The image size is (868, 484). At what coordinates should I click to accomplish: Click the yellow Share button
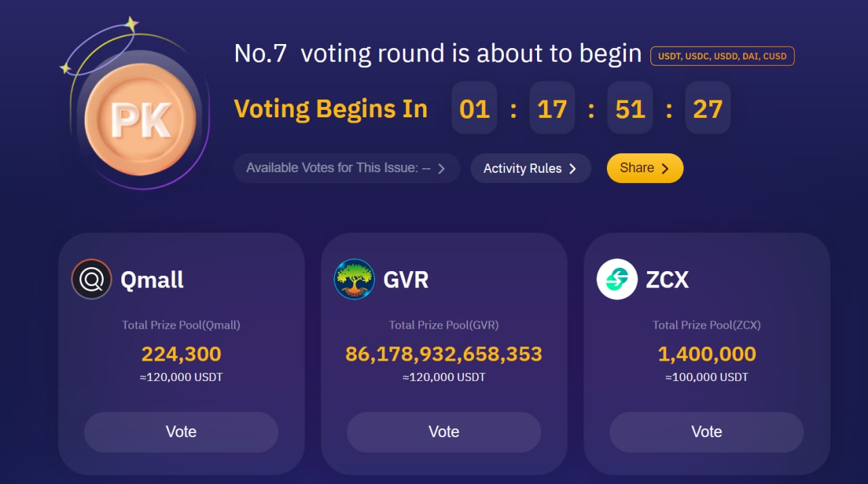tap(644, 168)
